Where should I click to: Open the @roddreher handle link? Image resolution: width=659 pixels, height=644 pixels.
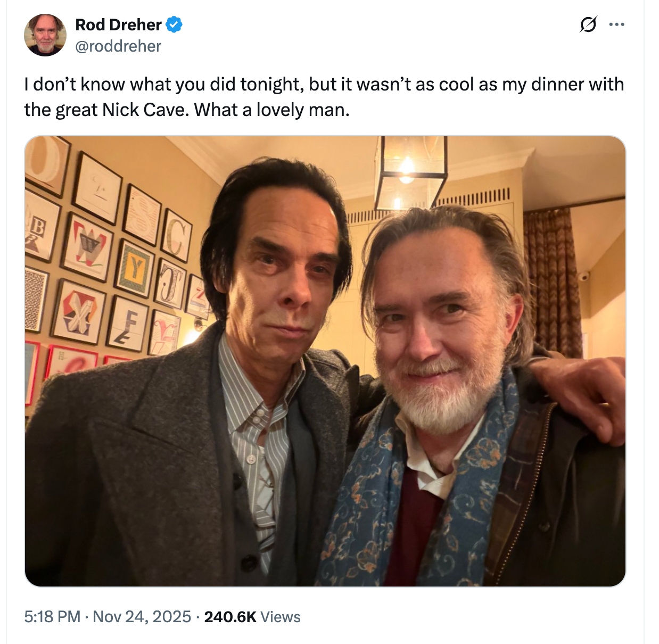click(x=118, y=46)
